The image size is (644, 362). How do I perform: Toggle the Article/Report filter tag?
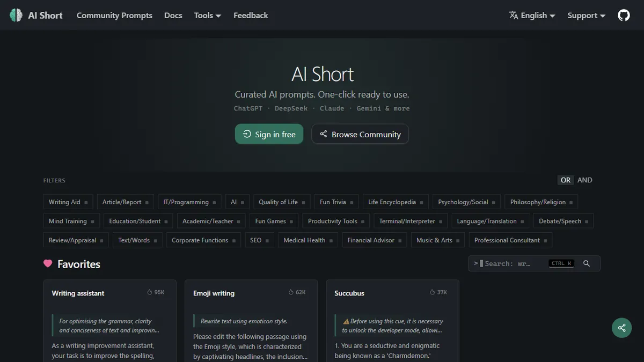point(126,202)
